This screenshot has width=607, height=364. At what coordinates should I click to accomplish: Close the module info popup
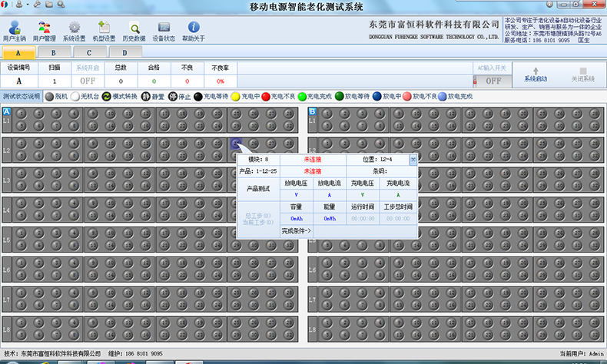[413, 160]
